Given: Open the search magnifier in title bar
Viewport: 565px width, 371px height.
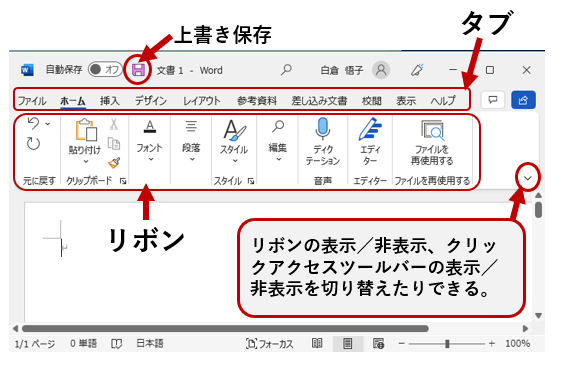Looking at the screenshot, I should [x=286, y=69].
